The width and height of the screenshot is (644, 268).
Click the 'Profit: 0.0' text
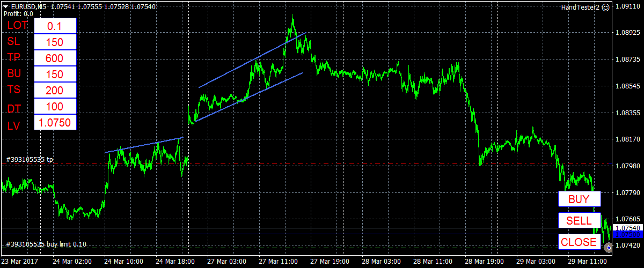[x=18, y=13]
